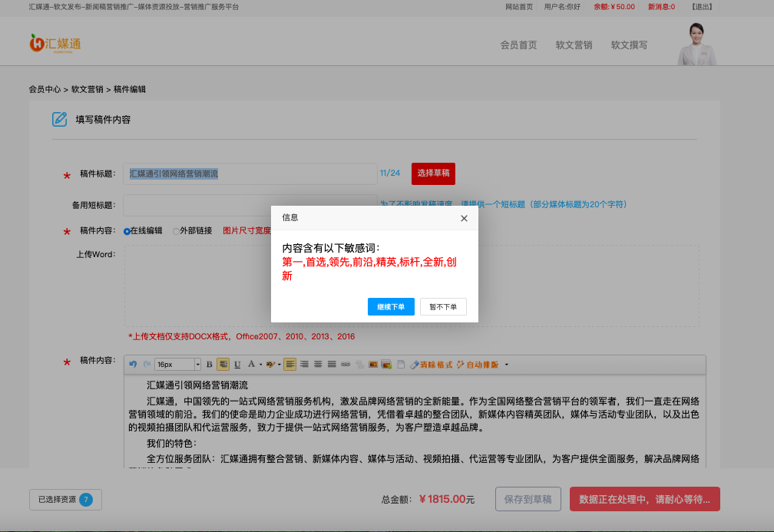Click 自动排版 auto typesetting
The height and width of the screenshot is (532, 774).
pos(478,365)
